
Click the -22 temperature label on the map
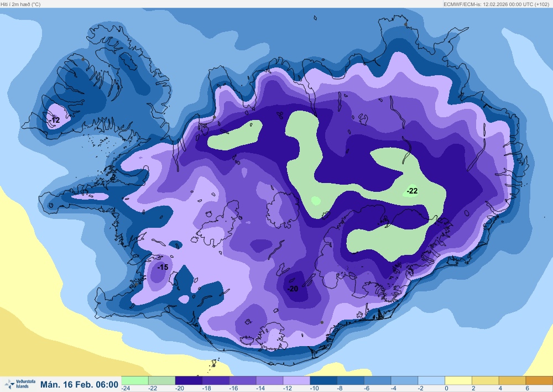pyautogui.click(x=412, y=191)
